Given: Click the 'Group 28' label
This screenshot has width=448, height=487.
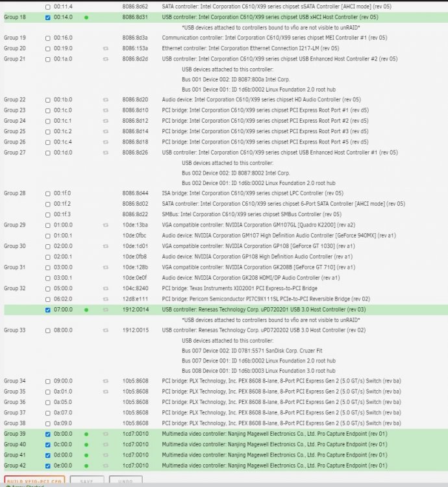Looking at the screenshot, I should coord(14,194).
